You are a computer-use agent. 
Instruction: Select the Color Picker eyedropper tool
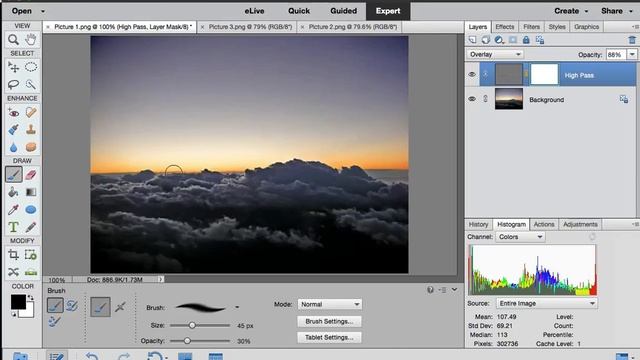(x=13, y=210)
